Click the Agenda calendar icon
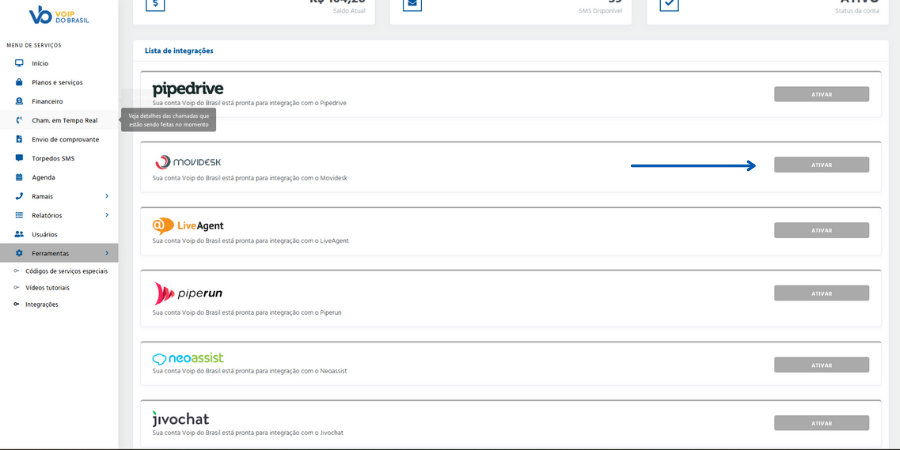Image resolution: width=900 pixels, height=450 pixels. [19, 177]
